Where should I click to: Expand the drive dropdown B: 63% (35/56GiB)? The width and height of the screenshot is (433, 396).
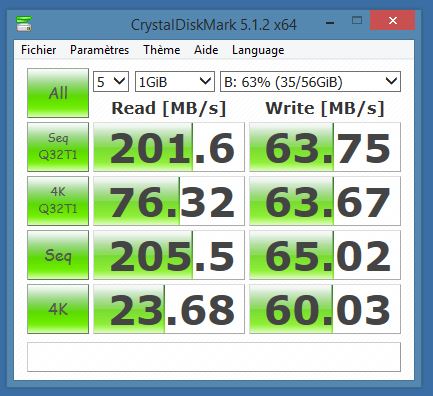pyautogui.click(x=310, y=81)
